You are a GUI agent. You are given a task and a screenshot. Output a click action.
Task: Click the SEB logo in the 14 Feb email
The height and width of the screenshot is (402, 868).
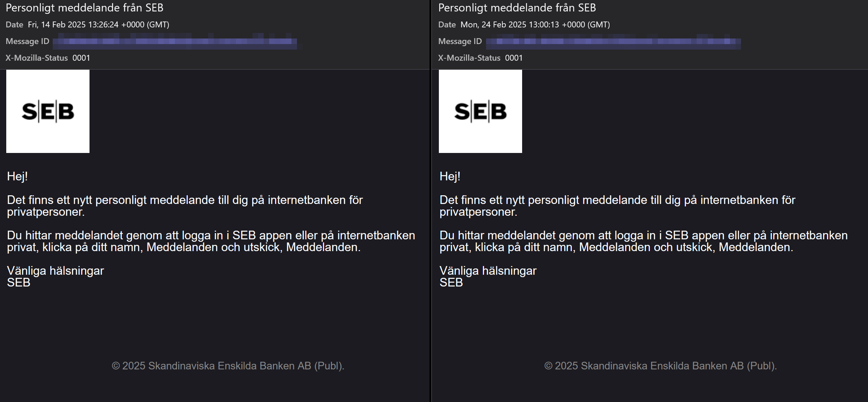click(48, 111)
